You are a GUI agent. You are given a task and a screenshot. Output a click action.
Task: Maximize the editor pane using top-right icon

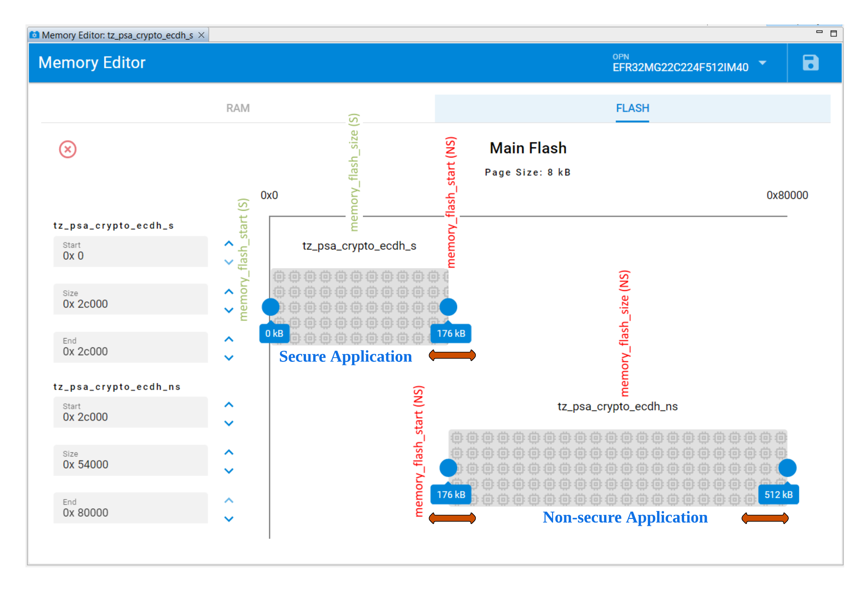[833, 34]
